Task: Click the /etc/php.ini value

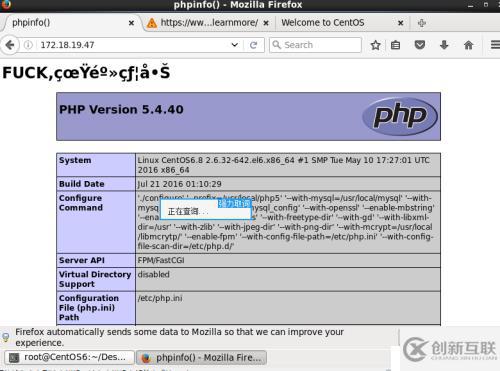Action: coord(160,298)
